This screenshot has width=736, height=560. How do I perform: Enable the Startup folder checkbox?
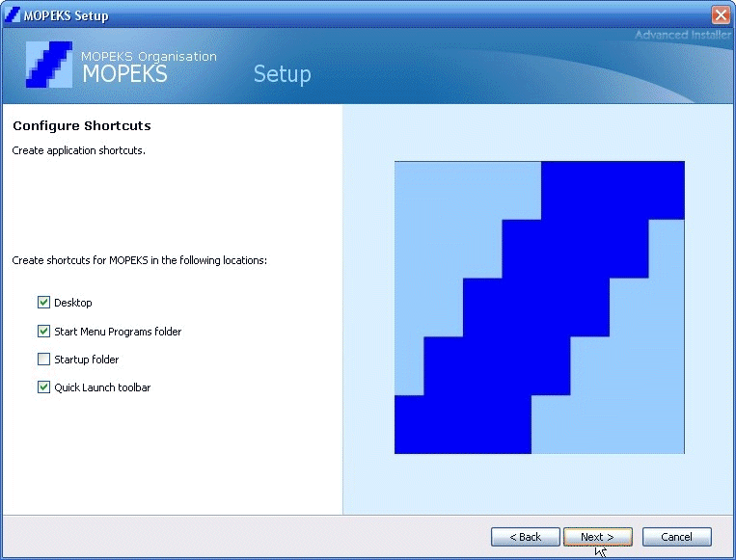point(43,360)
